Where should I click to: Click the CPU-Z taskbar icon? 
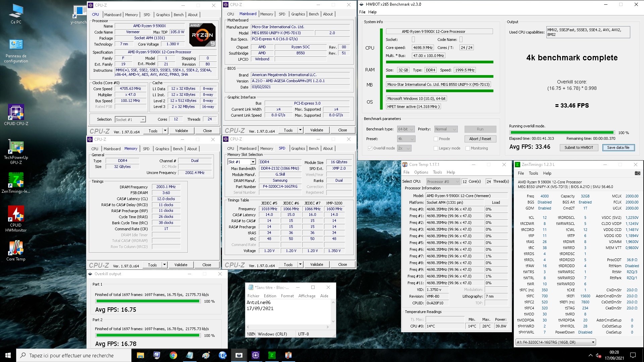click(255, 355)
